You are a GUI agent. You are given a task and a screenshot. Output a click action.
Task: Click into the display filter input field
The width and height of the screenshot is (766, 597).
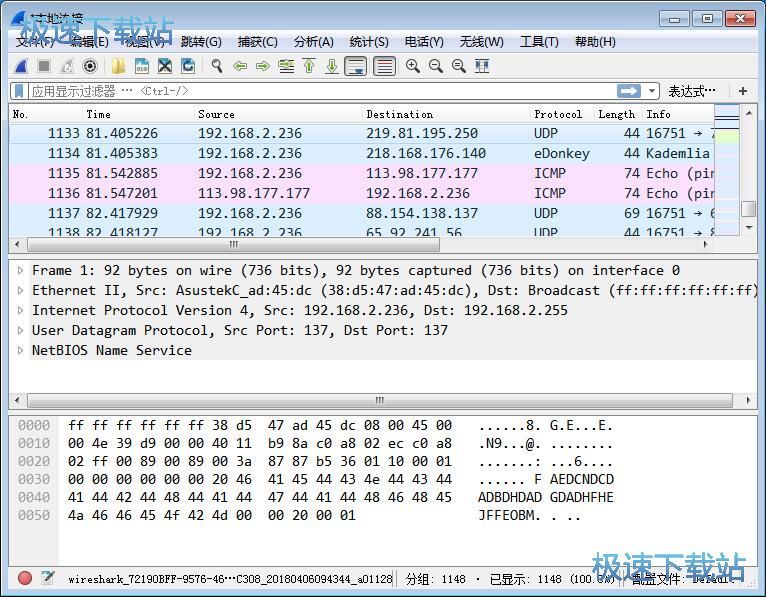click(322, 91)
